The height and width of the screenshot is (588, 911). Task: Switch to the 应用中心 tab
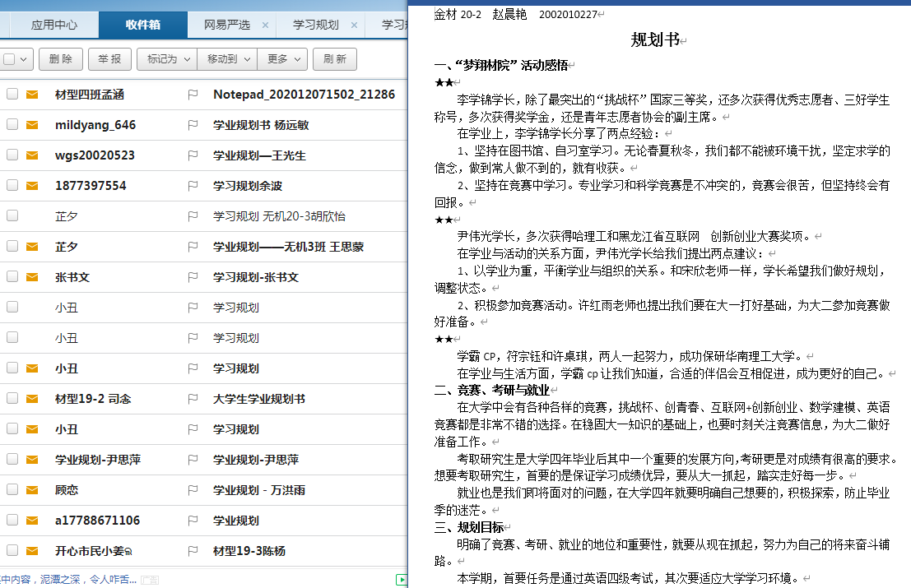tap(54, 25)
